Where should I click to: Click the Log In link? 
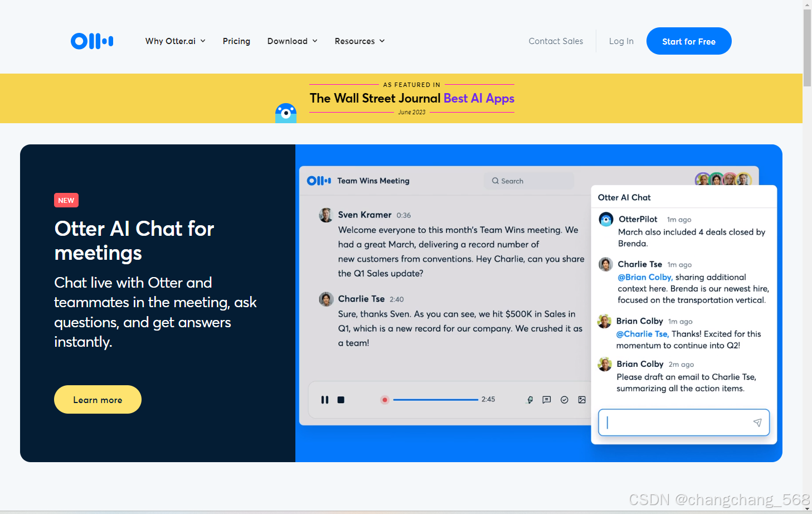pyautogui.click(x=621, y=41)
